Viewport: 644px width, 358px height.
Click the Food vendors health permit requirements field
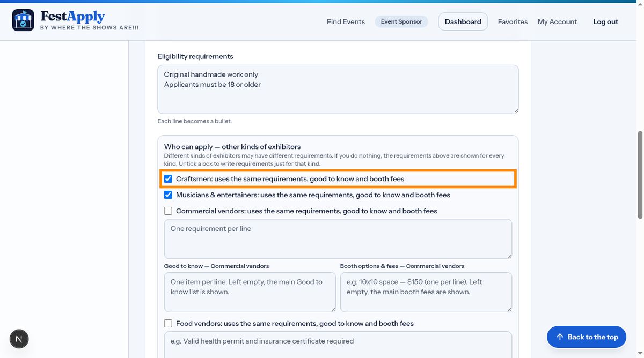[338, 345]
